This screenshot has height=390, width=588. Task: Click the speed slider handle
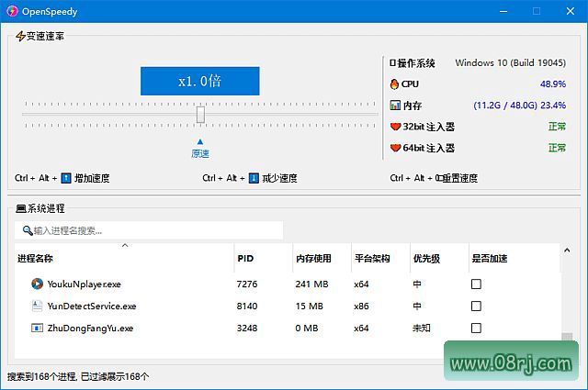click(200, 114)
